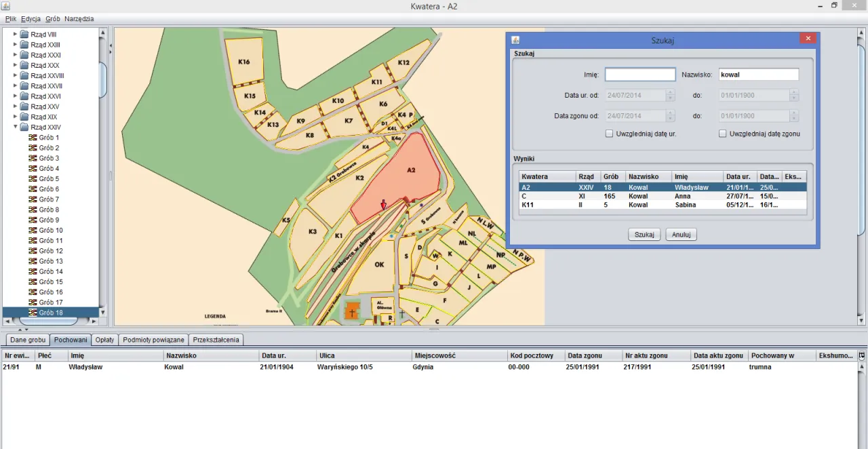
Task: Click the folder icon of Rząd XIX
Action: (x=24, y=117)
